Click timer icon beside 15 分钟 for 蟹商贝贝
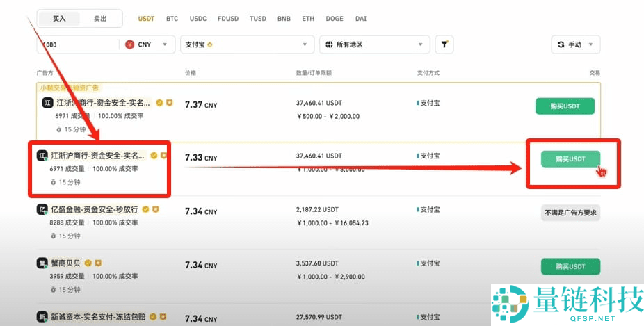The width and height of the screenshot is (644, 326). 53,290
